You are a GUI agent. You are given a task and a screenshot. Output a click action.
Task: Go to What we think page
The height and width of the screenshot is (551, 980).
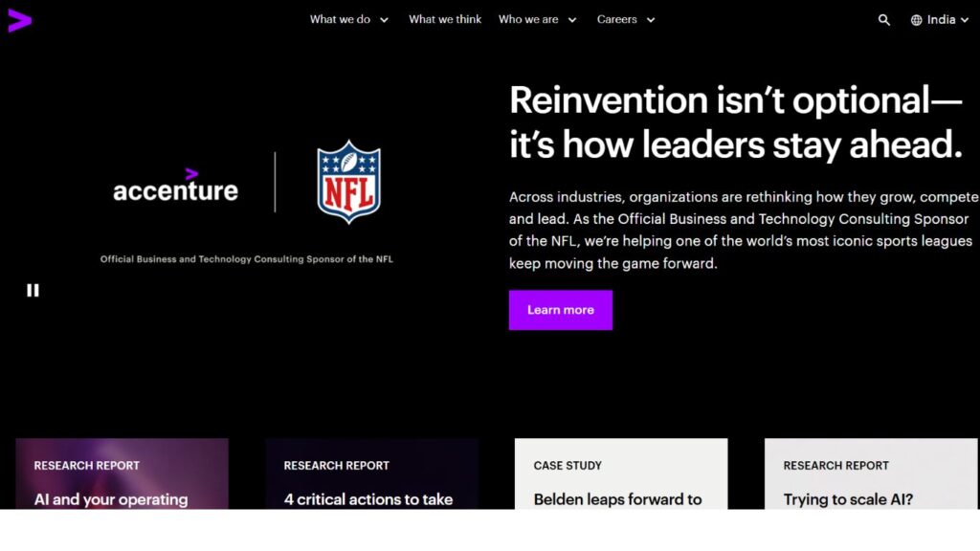pos(445,19)
